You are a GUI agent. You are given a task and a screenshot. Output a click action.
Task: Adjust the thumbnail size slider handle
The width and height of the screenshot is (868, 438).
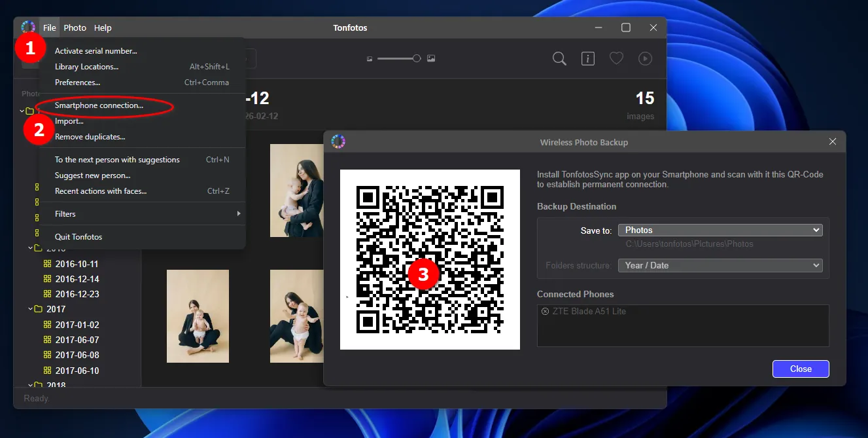coord(417,59)
